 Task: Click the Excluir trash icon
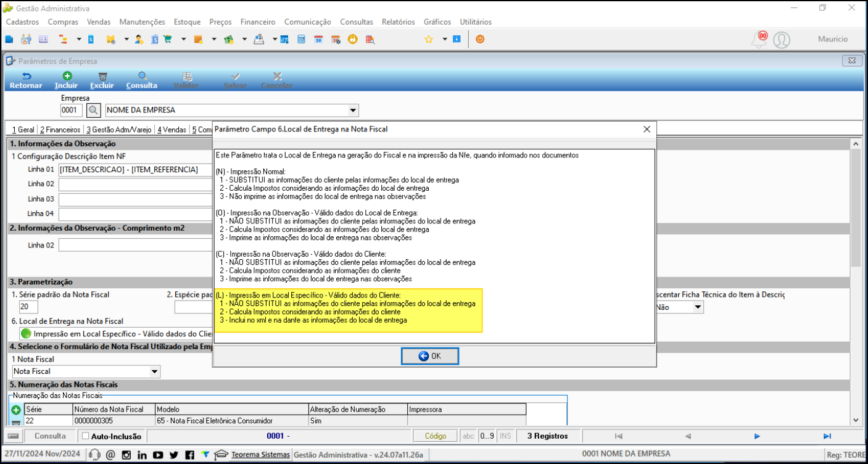(102, 77)
